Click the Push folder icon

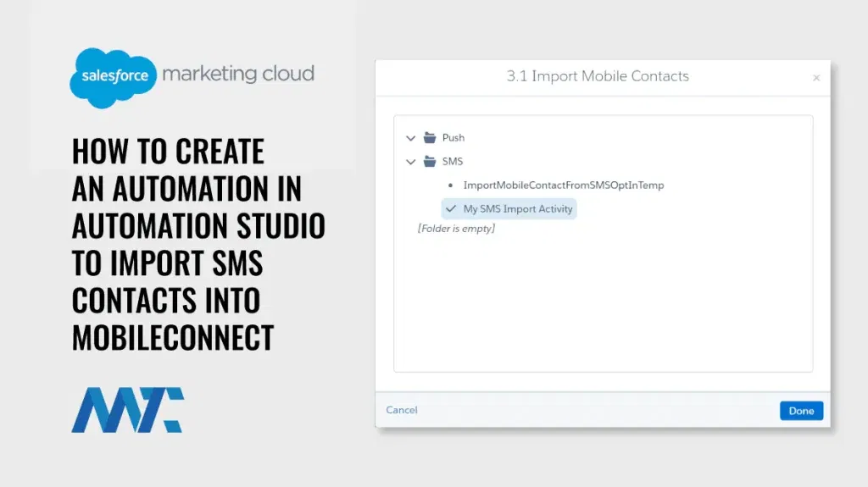[x=430, y=137]
